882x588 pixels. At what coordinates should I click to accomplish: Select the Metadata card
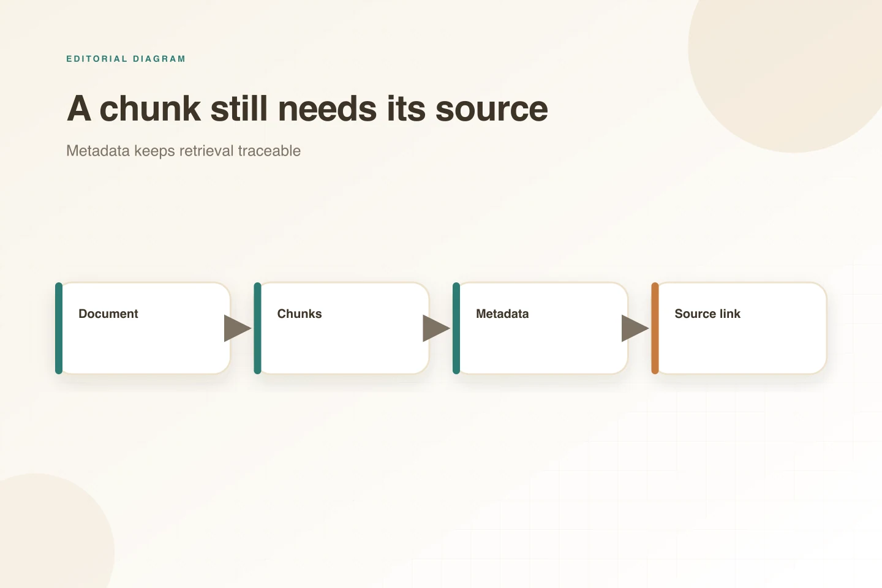[x=540, y=328]
